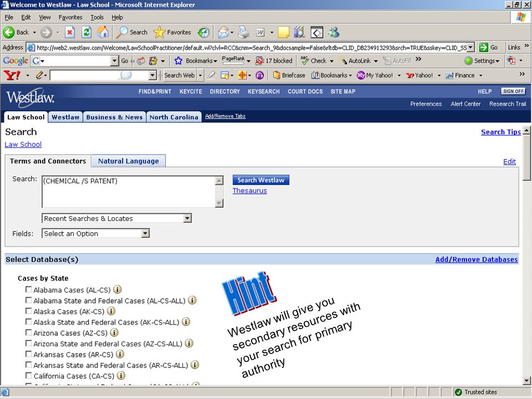
Task: Check Alaska State and Federal Cases box
Action: (x=28, y=321)
